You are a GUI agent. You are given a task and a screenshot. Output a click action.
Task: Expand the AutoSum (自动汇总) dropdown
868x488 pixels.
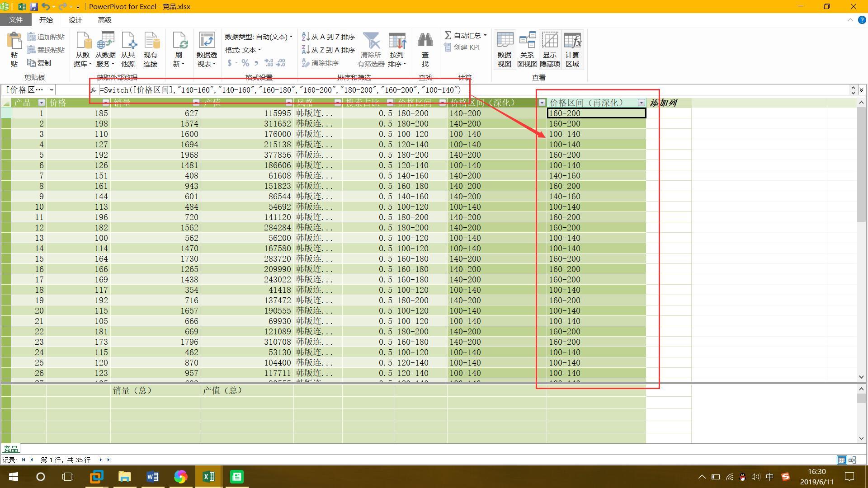pos(485,35)
